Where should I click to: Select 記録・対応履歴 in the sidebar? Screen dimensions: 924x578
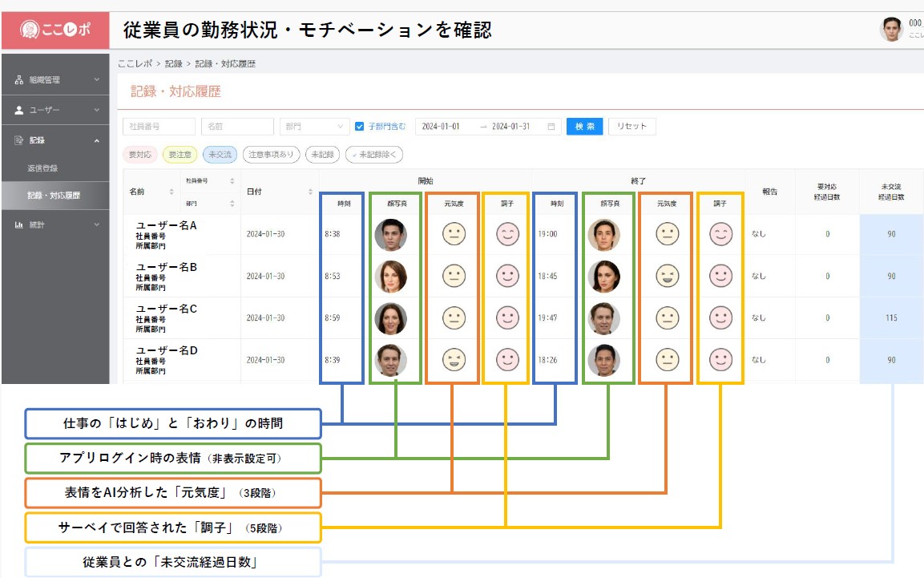point(54,195)
